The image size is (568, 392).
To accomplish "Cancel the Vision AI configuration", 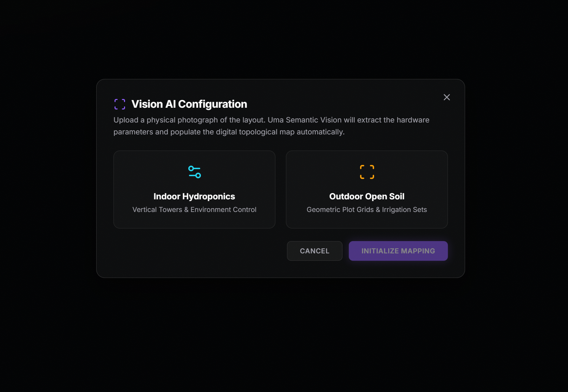I will pos(314,251).
